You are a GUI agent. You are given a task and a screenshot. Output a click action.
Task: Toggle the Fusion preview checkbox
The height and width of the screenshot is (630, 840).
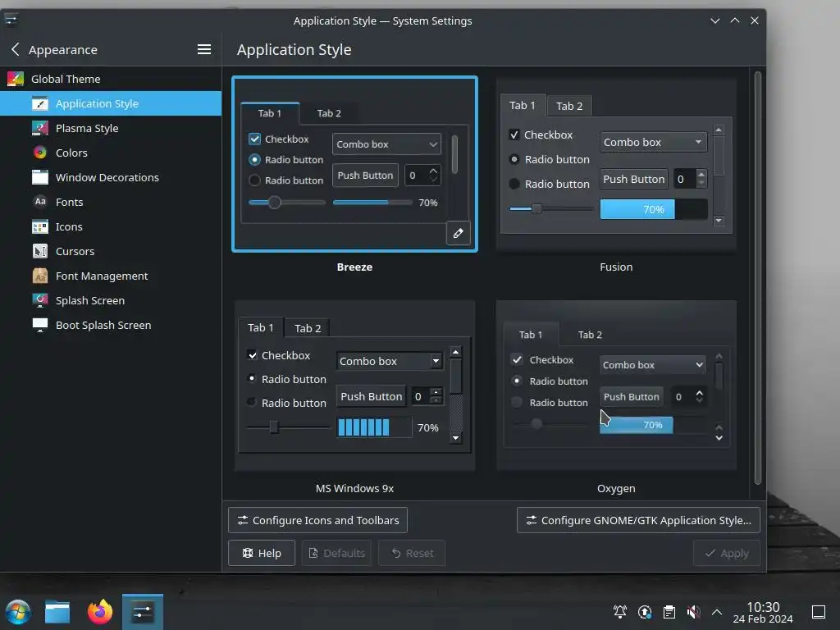tap(514, 135)
